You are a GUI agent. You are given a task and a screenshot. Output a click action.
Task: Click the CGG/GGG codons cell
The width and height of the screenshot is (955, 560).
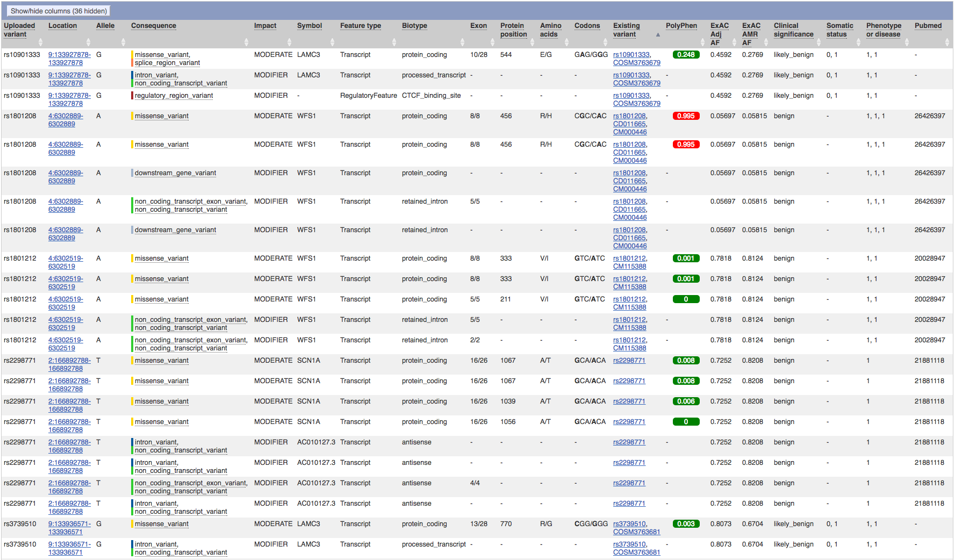pyautogui.click(x=591, y=524)
